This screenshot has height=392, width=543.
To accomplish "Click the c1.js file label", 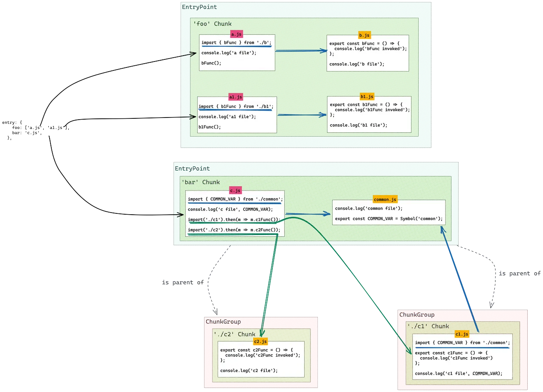I will click(462, 334).
